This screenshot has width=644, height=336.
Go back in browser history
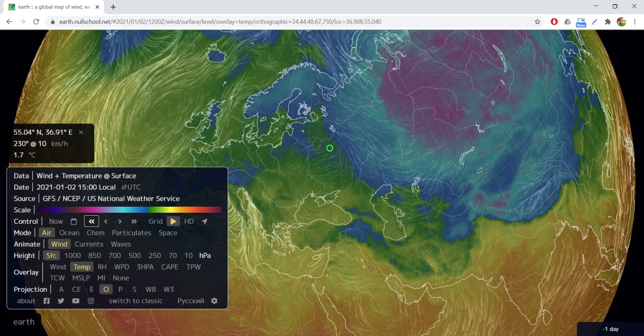click(x=9, y=22)
